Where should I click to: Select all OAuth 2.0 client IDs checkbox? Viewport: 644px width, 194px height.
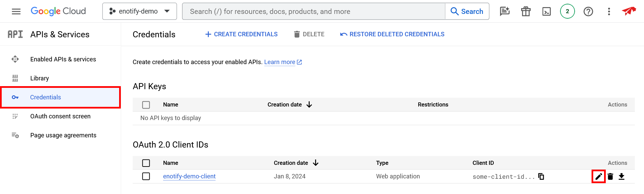146,163
